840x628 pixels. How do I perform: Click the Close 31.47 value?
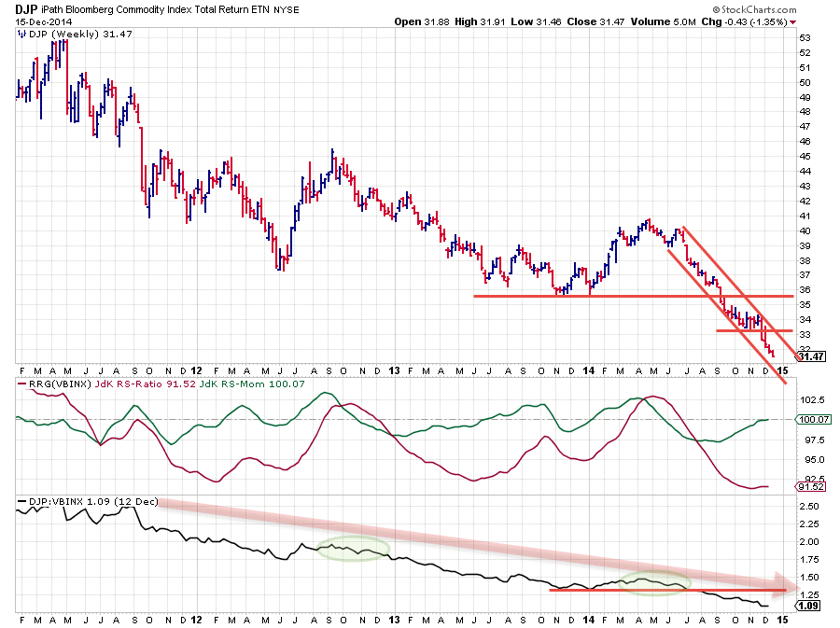595,22
